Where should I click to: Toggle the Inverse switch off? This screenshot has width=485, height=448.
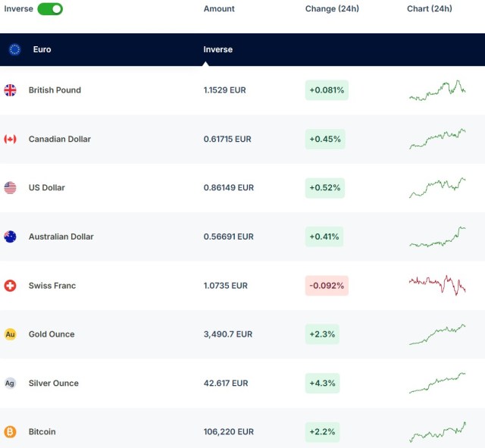click(x=50, y=9)
